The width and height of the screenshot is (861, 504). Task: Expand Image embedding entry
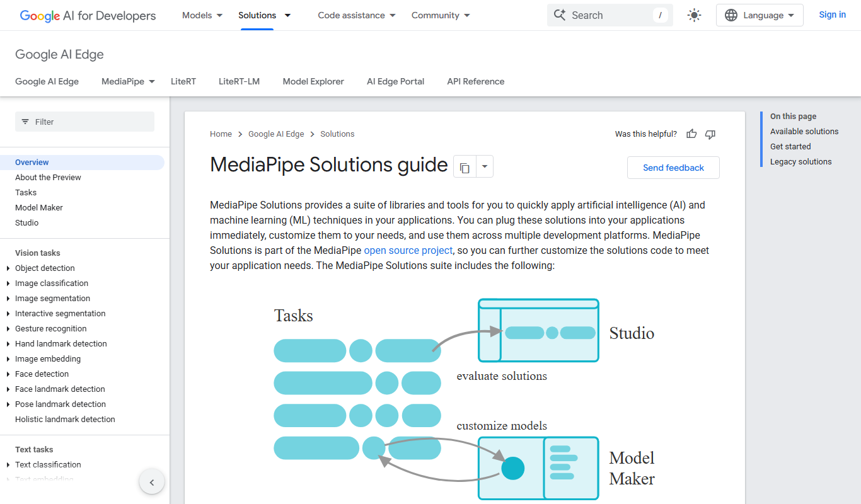8,359
